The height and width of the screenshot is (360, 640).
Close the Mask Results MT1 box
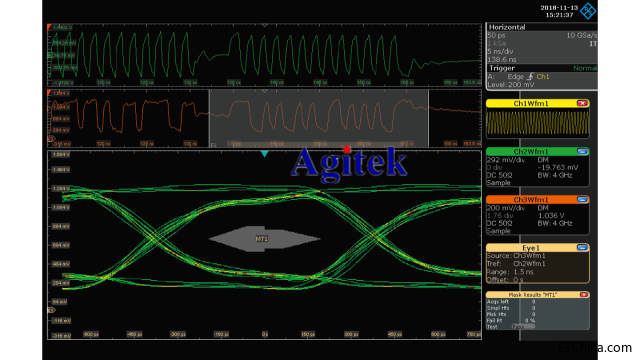click(x=584, y=294)
